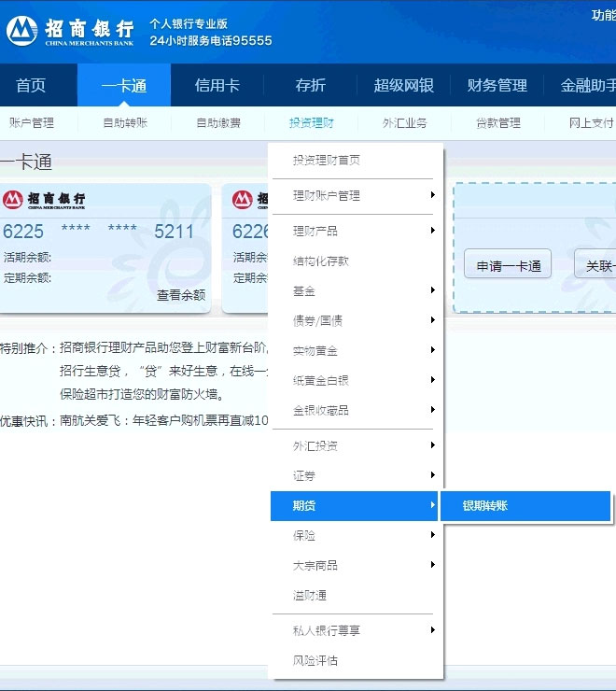Click the 定期余额 label on card 5211
This screenshot has height=691, width=616.
[x=27, y=277]
